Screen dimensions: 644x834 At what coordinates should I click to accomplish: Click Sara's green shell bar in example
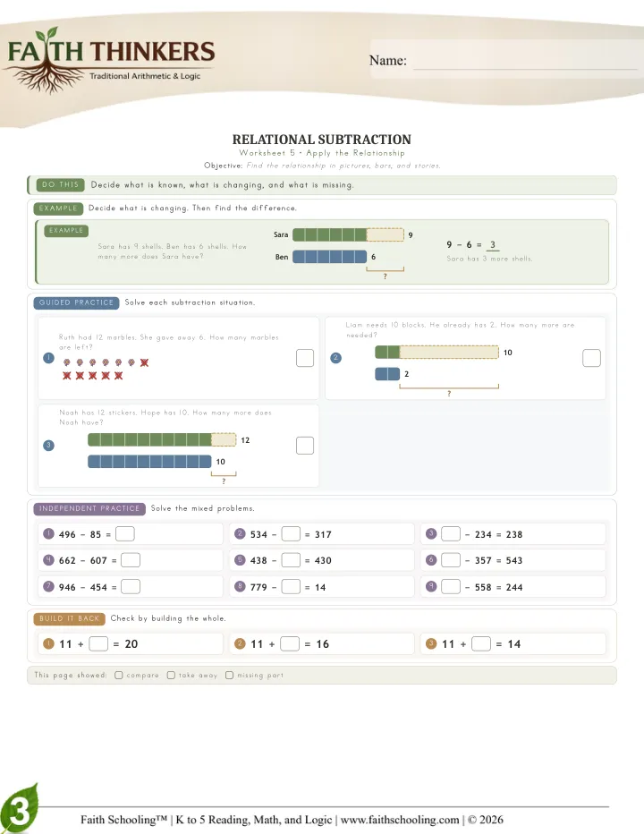coord(348,234)
